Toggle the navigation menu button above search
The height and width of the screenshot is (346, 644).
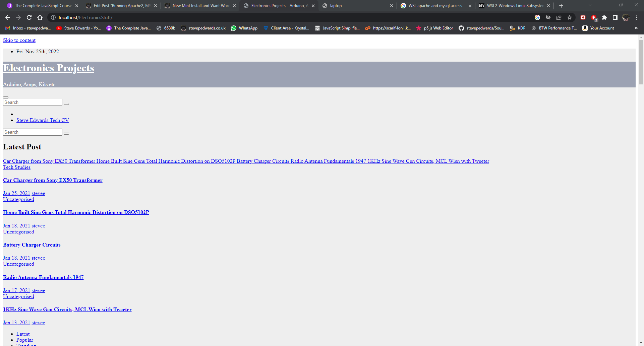pos(6,97)
